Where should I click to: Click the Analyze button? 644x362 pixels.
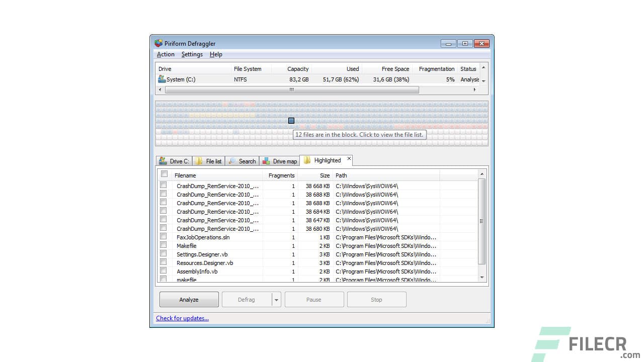point(189,299)
